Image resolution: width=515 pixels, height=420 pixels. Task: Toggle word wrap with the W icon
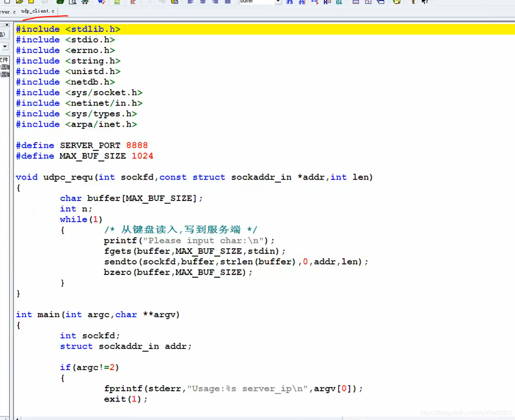[101, 2]
